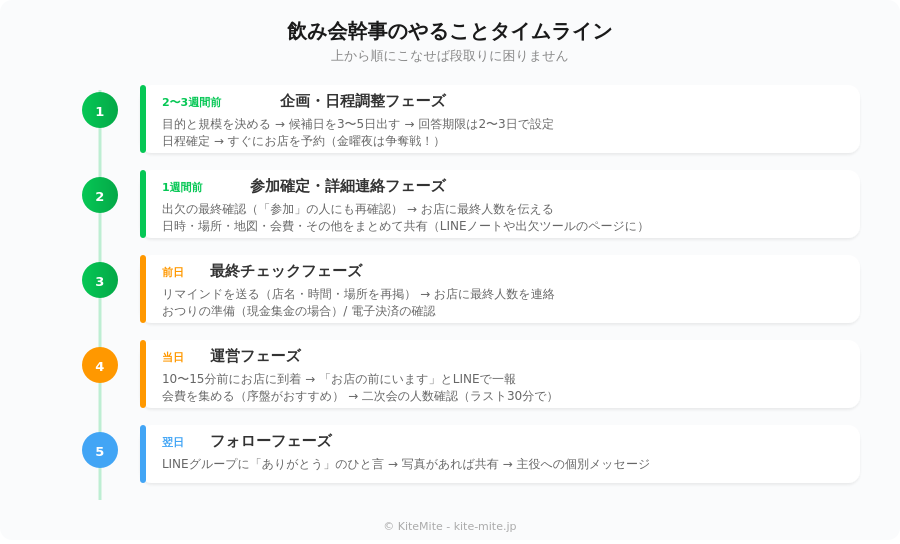Click the "2〜3週間前" time label
Image resolution: width=900 pixels, height=544 pixels.
coord(192,102)
